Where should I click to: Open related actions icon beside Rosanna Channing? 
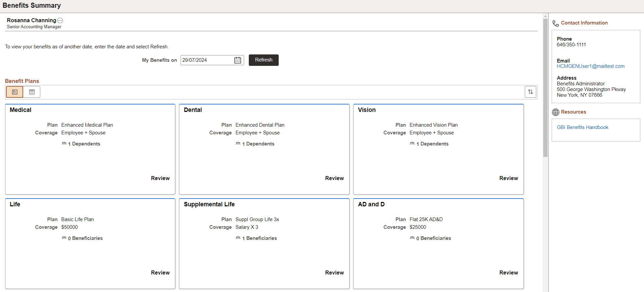coord(60,20)
